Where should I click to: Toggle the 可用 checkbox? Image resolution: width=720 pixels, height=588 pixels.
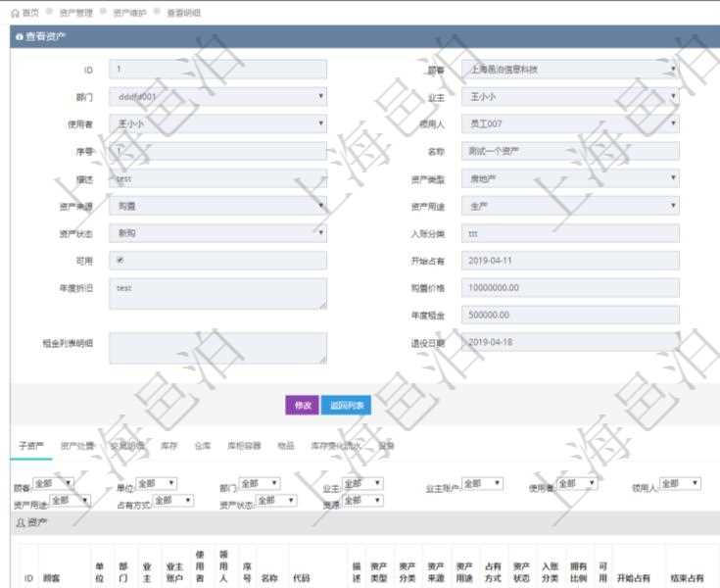click(x=120, y=261)
